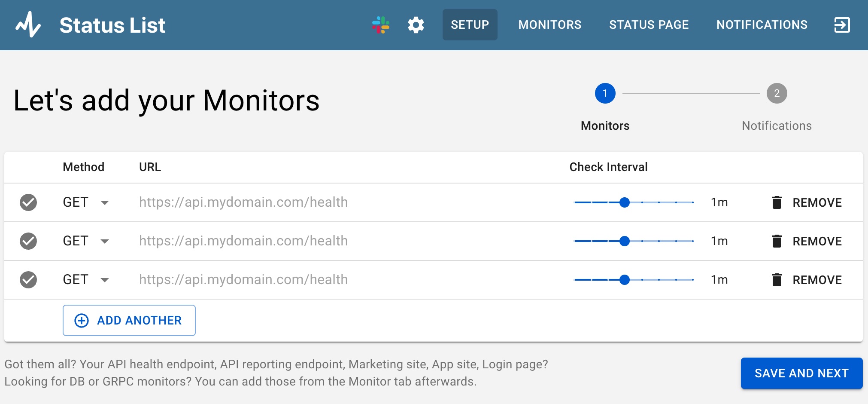Toggle the checkmark circle on the second monitor row

pos(28,241)
